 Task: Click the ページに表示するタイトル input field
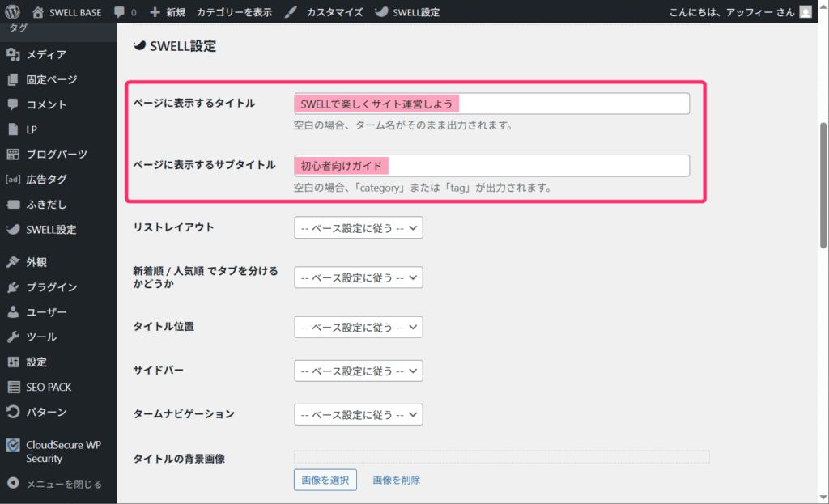[491, 104]
